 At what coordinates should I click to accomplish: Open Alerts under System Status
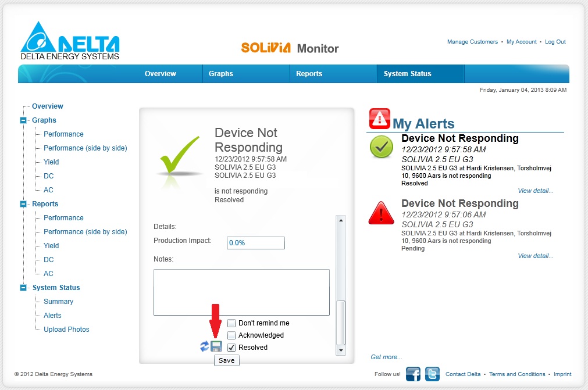click(x=52, y=316)
